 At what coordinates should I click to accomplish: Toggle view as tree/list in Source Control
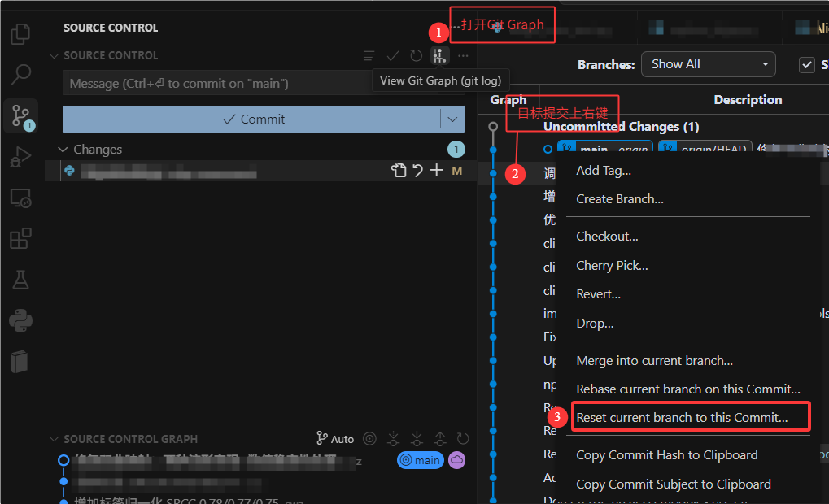click(x=369, y=55)
